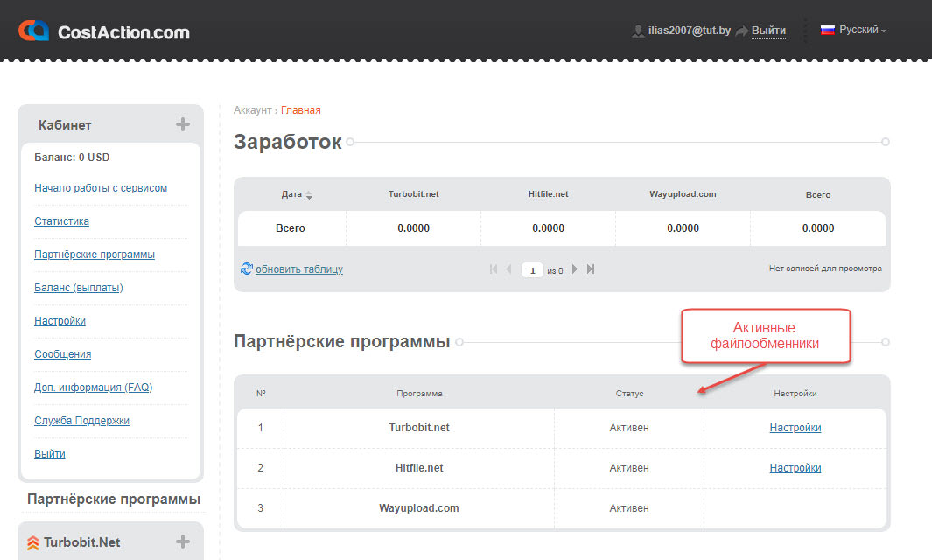Click the user profile icon beside ilias2007@tut.by
Viewport: 932px width, 560px height.
(638, 31)
